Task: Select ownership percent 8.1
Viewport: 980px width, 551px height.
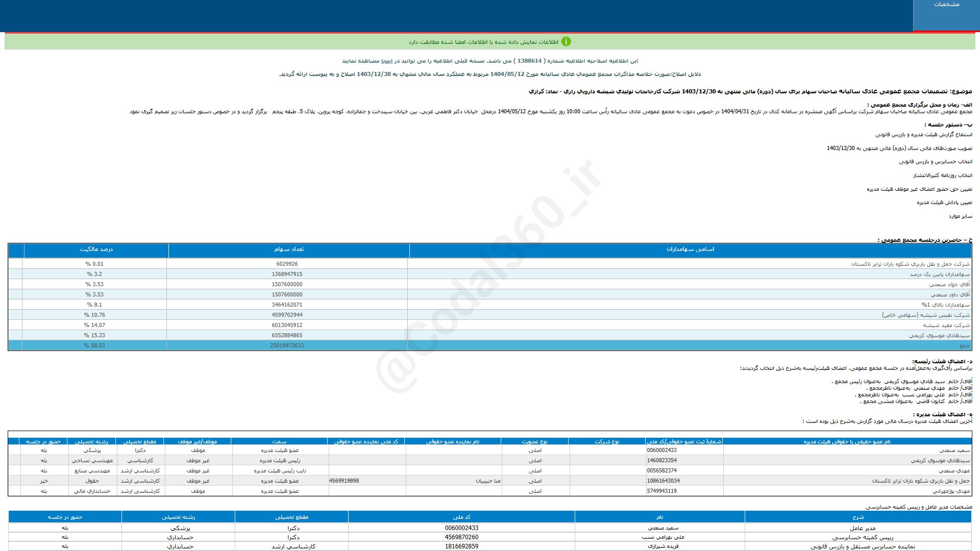Action: coord(94,305)
